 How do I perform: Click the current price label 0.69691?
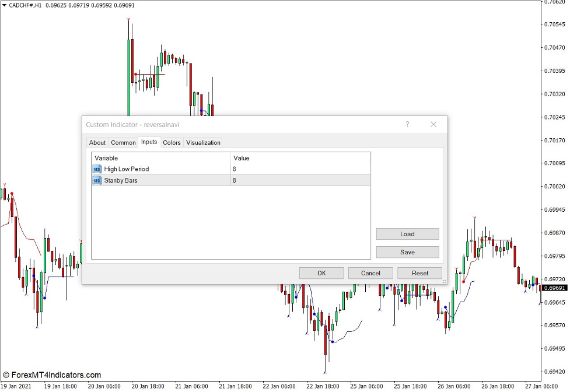pyautogui.click(x=554, y=288)
